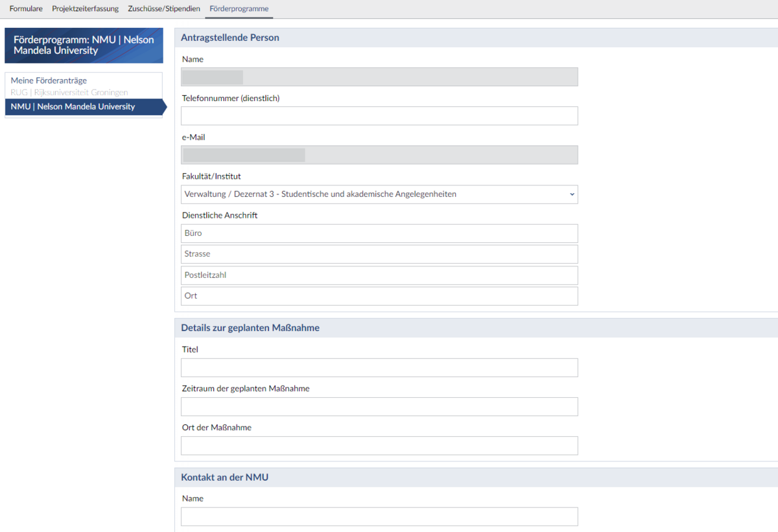This screenshot has height=532, width=778.
Task: Open the Fakultät/Institut dropdown
Action: pos(379,194)
